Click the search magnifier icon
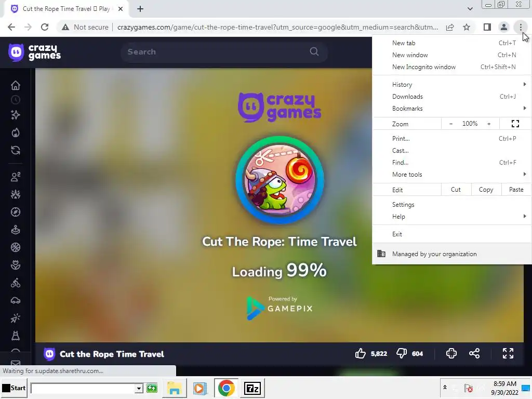This screenshot has width=532, height=399. (x=314, y=51)
